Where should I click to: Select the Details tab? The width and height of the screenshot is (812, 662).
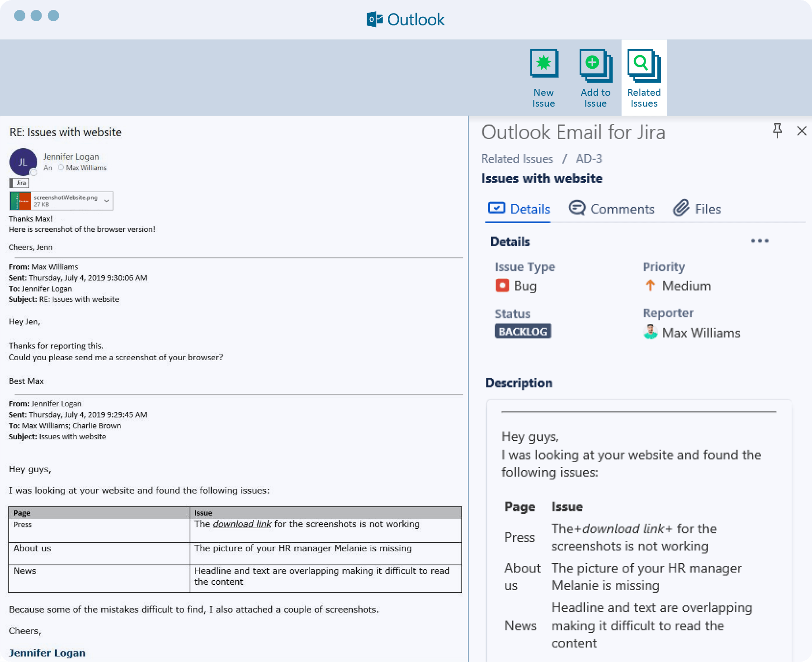[x=519, y=209]
